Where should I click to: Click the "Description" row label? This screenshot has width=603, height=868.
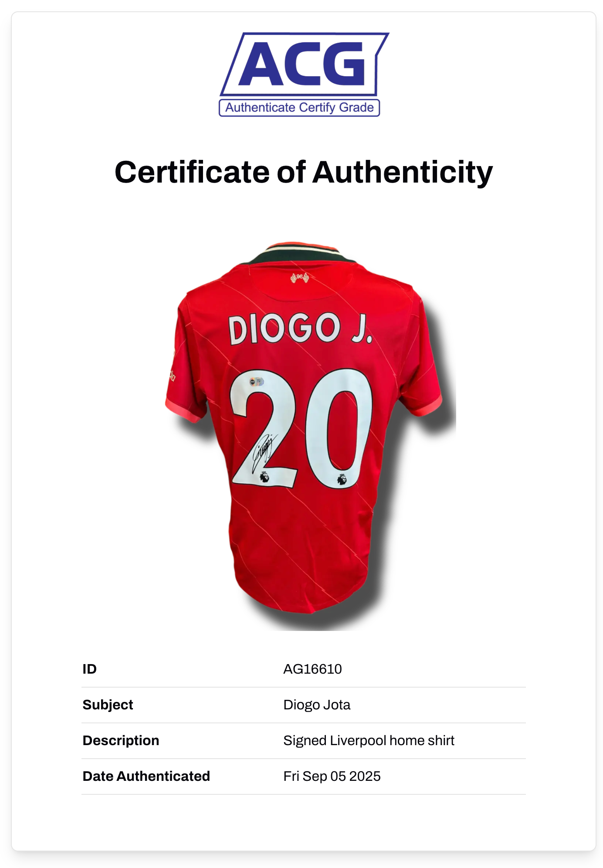(x=121, y=740)
